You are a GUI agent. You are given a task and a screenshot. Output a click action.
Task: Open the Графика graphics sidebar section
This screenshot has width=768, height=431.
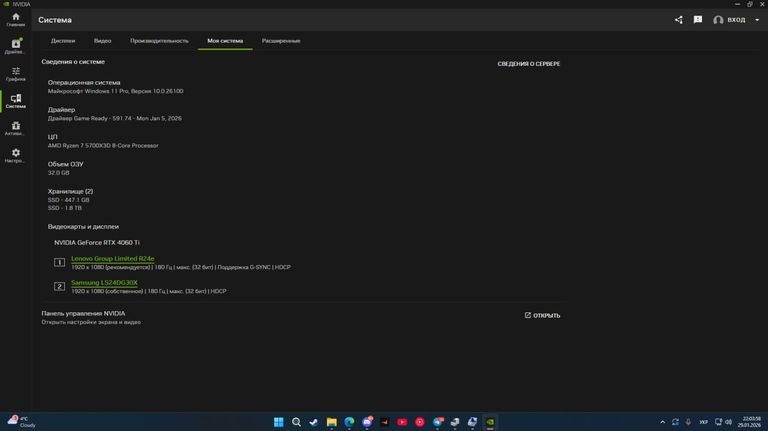(x=16, y=74)
